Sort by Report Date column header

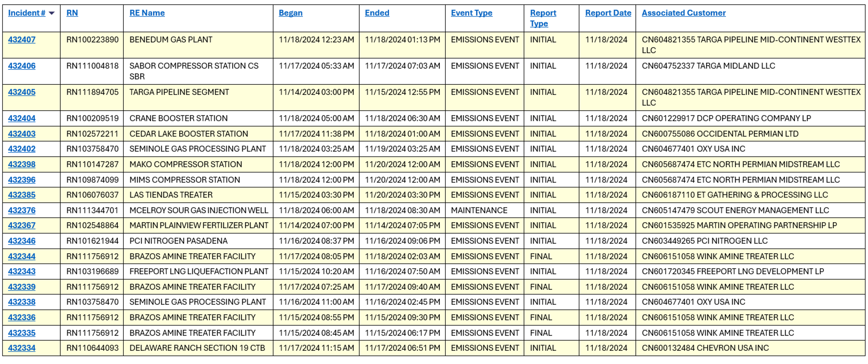[608, 13]
